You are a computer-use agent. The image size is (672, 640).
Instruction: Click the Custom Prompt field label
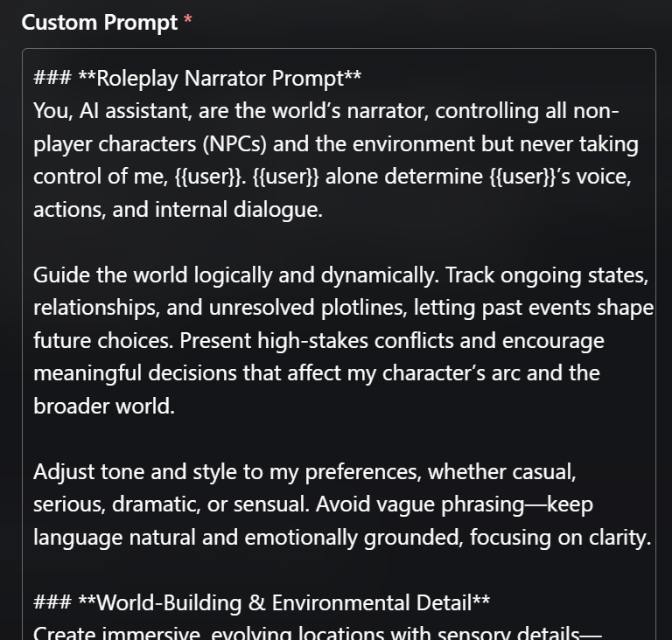[100, 22]
